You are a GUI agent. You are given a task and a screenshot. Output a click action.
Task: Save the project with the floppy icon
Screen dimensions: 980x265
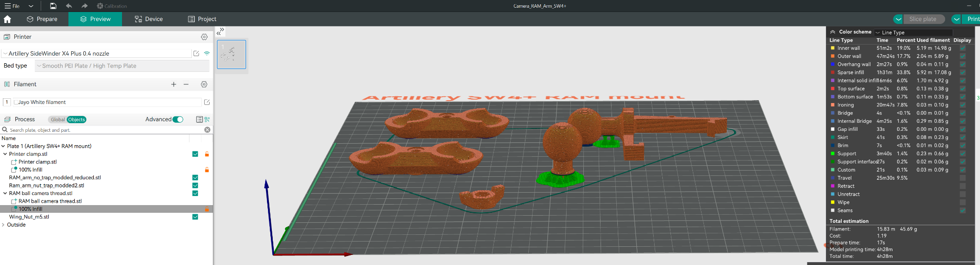point(53,6)
